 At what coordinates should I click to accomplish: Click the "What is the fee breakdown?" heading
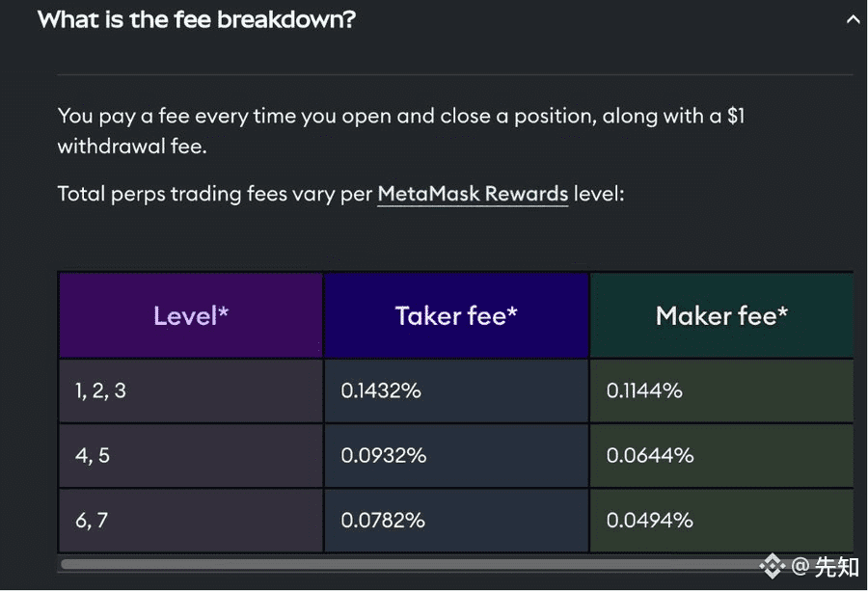(197, 19)
